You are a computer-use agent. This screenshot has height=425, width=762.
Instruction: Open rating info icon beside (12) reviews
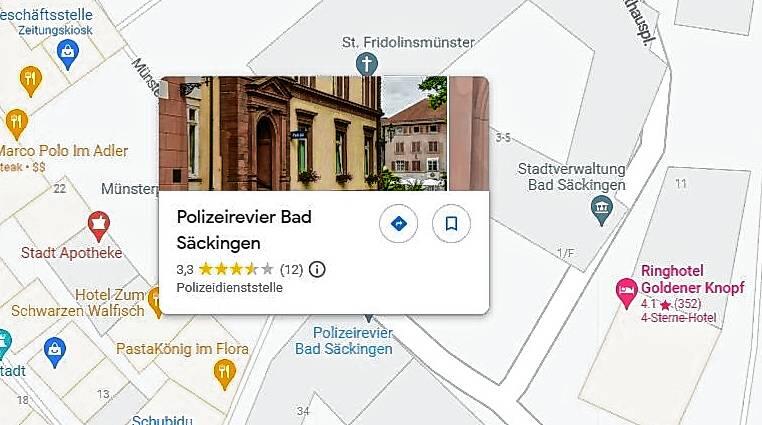[x=317, y=269]
